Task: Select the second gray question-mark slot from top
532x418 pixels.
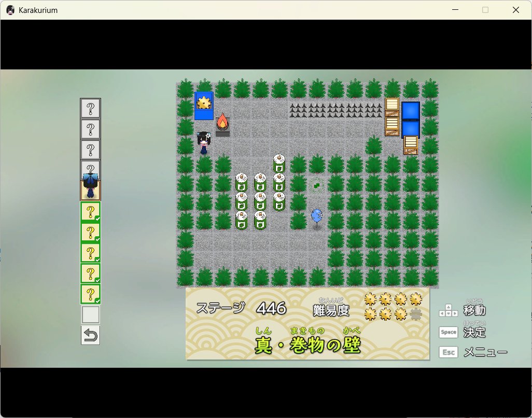Action: pos(90,129)
